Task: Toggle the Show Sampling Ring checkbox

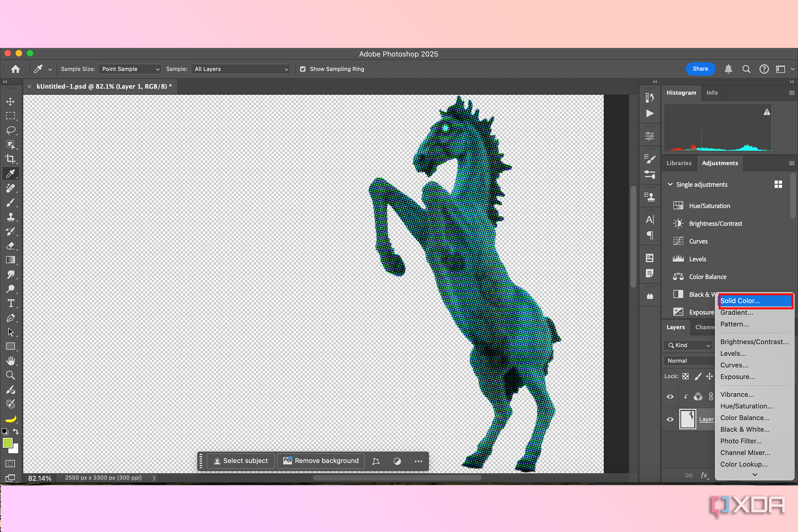Action: coord(303,69)
